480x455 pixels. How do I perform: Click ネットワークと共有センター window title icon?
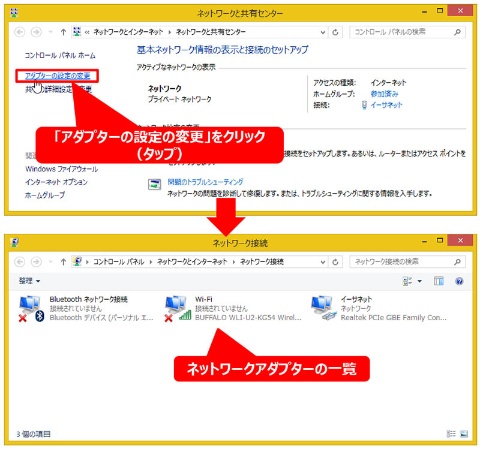14,13
